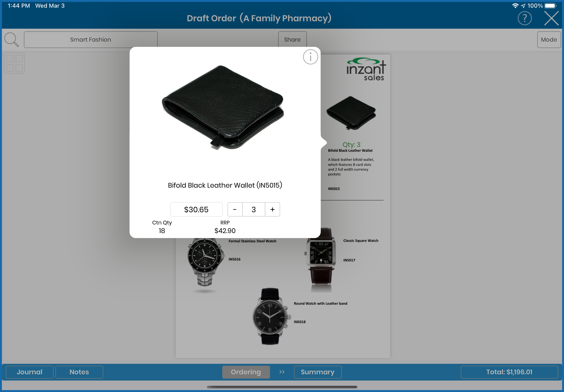Viewport: 564px width, 392px height.
Task: Decrease quantity with the minus button
Action: (235, 210)
